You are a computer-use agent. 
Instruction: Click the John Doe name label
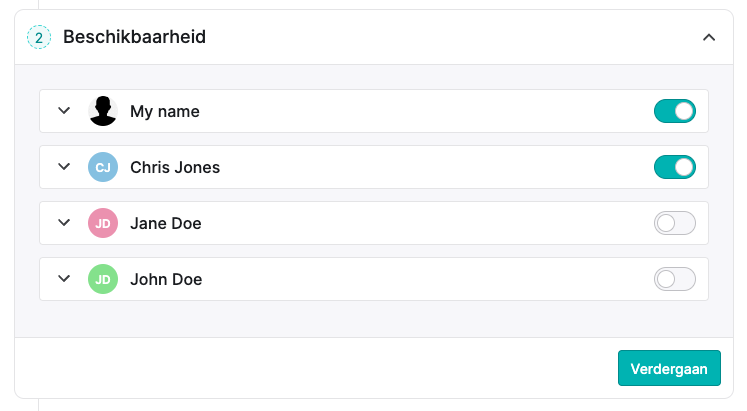pyautogui.click(x=166, y=279)
